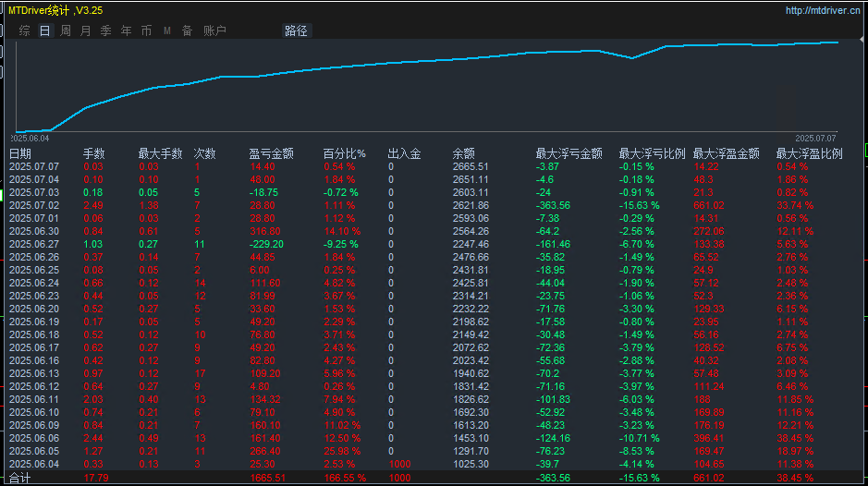This screenshot has width=868, height=486.
Task: Click the 最大浮盈金额 column header
Action: coord(726,153)
